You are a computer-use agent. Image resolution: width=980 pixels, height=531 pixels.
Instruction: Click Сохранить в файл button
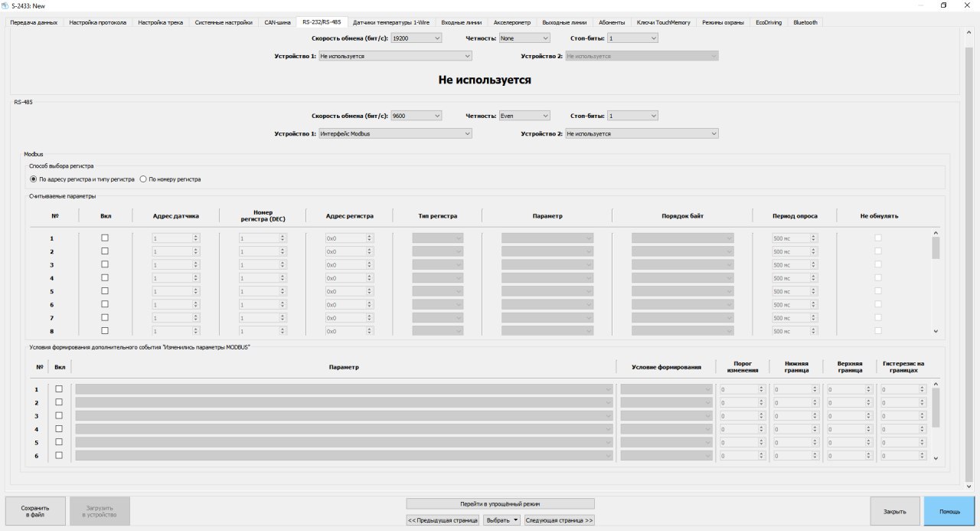pyautogui.click(x=35, y=511)
